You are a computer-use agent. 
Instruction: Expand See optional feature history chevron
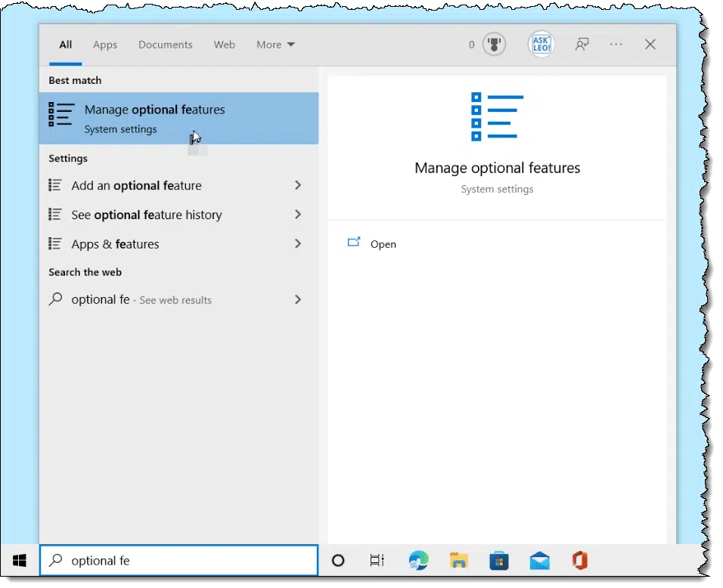(x=298, y=215)
